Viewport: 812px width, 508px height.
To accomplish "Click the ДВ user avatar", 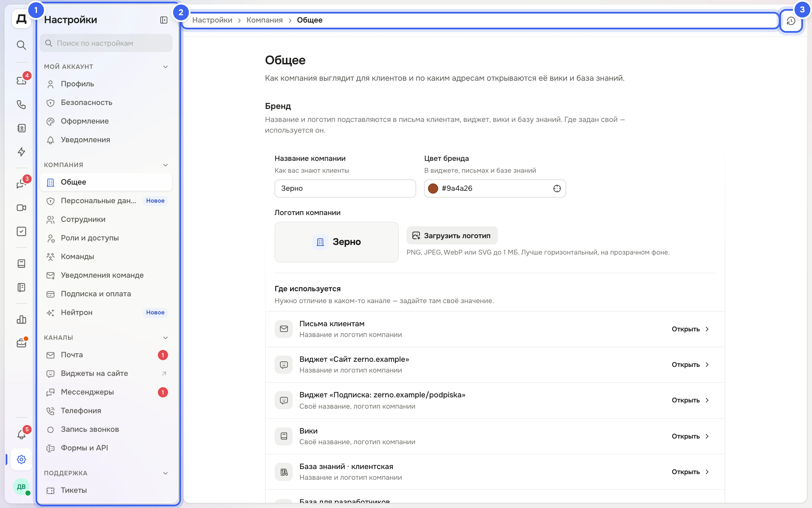I will (x=21, y=487).
